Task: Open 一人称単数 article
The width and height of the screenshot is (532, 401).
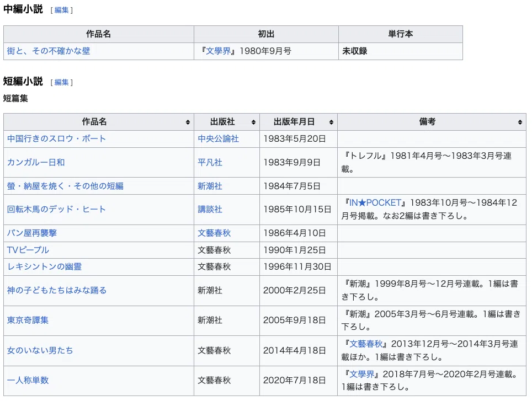Action: click(x=28, y=381)
